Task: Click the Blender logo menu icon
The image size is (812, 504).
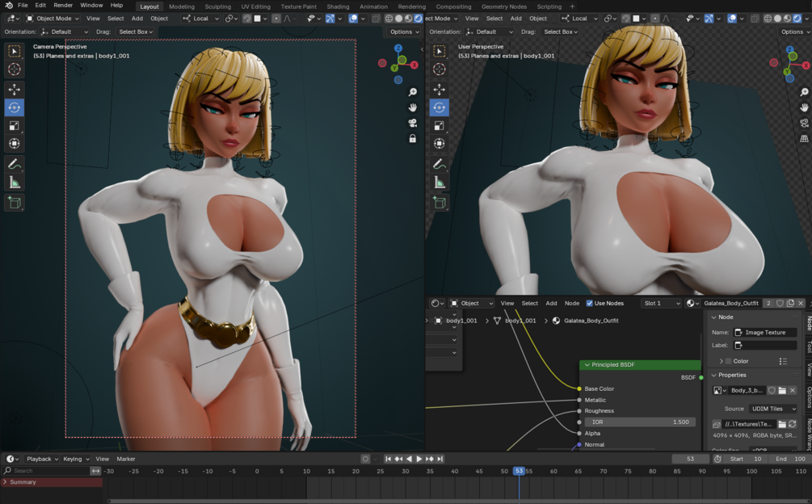Action: 9,6
